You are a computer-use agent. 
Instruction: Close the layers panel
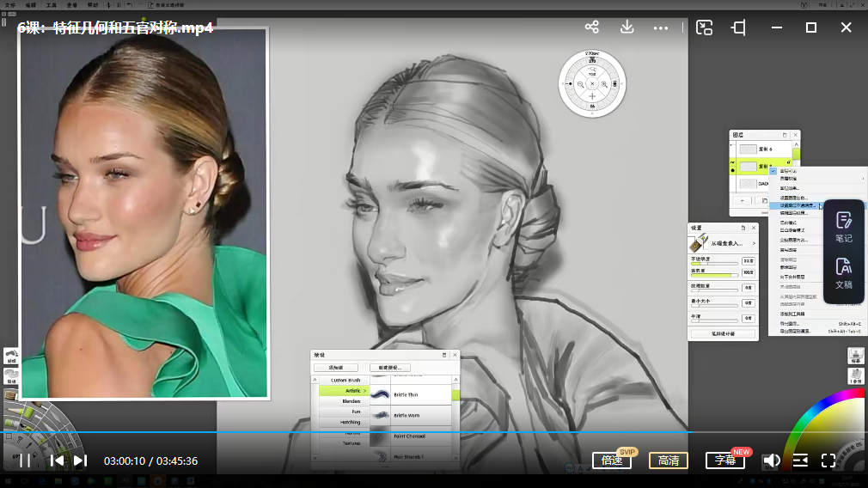[796, 135]
